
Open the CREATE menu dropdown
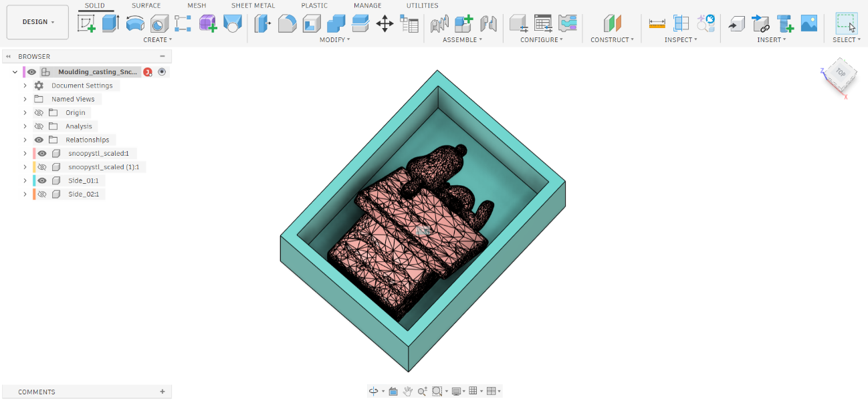pyautogui.click(x=158, y=40)
